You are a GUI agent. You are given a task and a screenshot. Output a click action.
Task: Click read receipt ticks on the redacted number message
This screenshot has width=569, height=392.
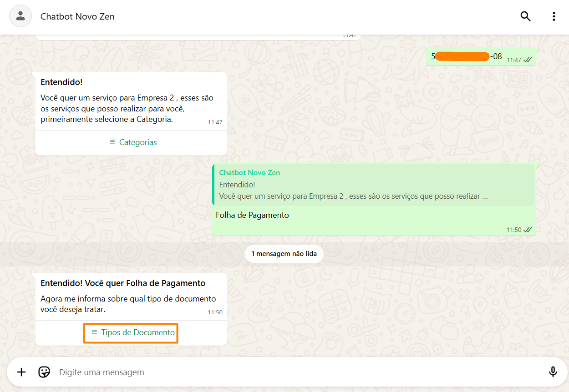click(528, 60)
